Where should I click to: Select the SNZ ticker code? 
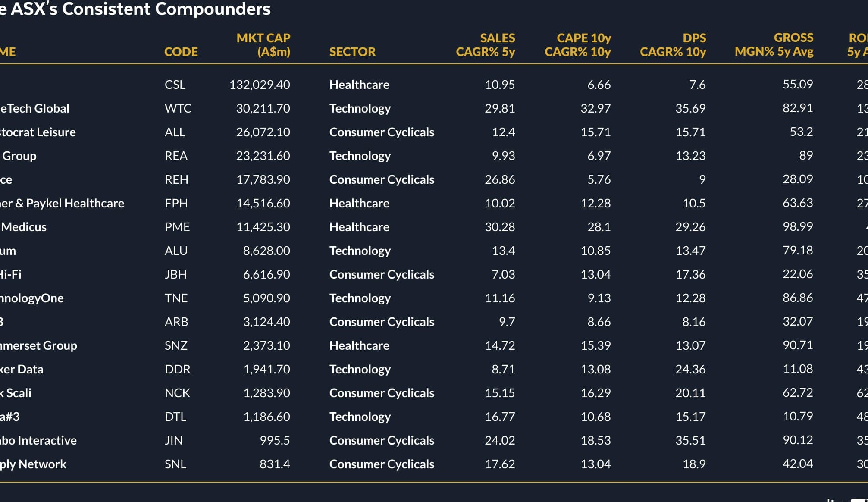coord(176,345)
